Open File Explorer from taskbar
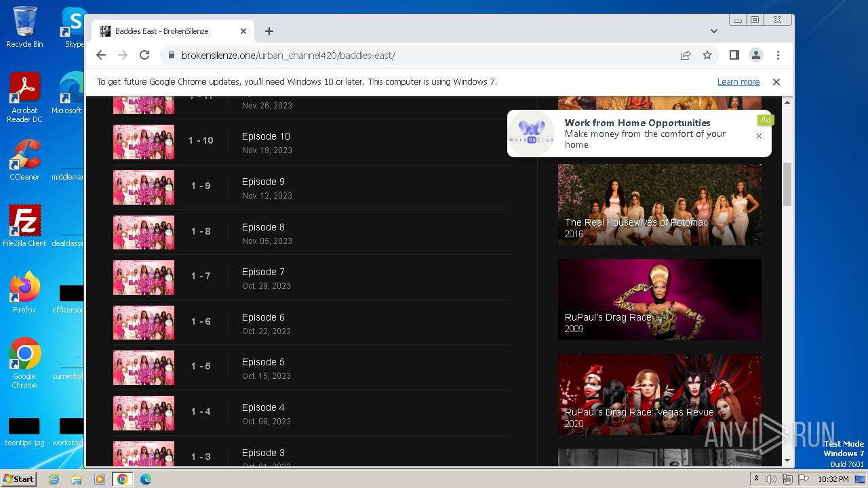 point(77,479)
